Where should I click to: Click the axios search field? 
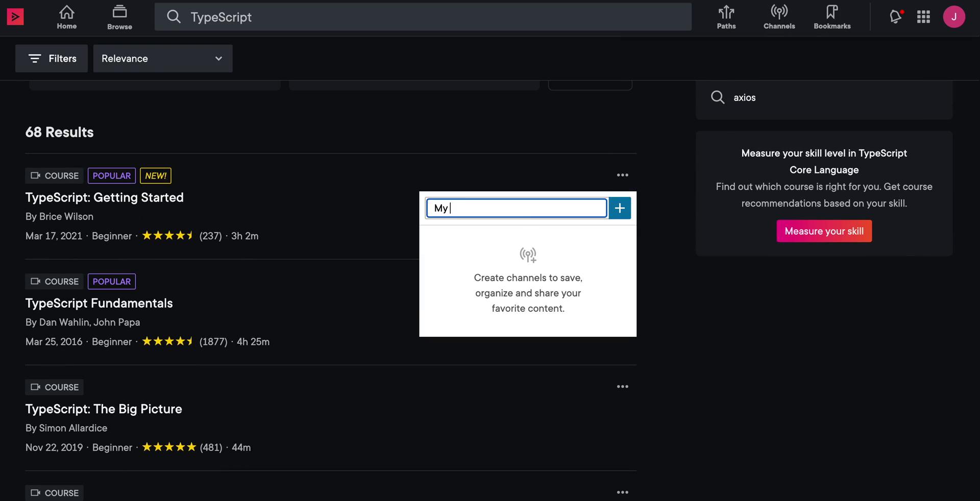coord(824,97)
